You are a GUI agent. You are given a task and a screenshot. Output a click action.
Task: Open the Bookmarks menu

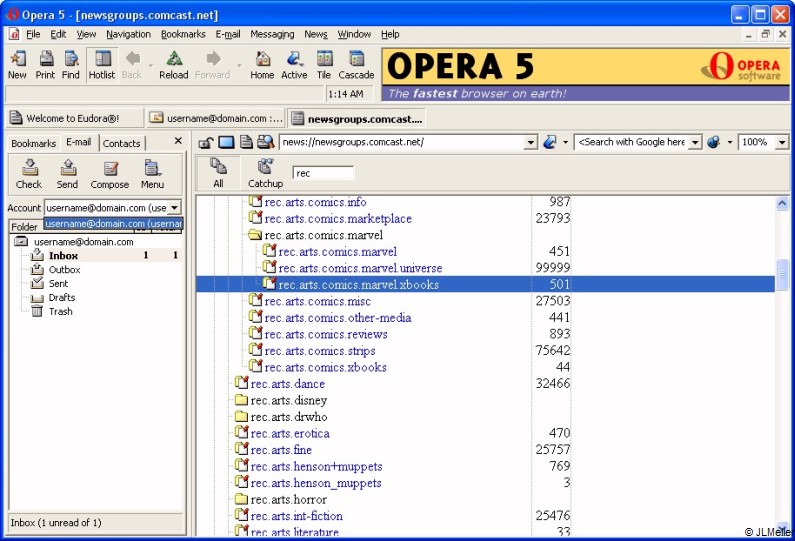pos(183,34)
